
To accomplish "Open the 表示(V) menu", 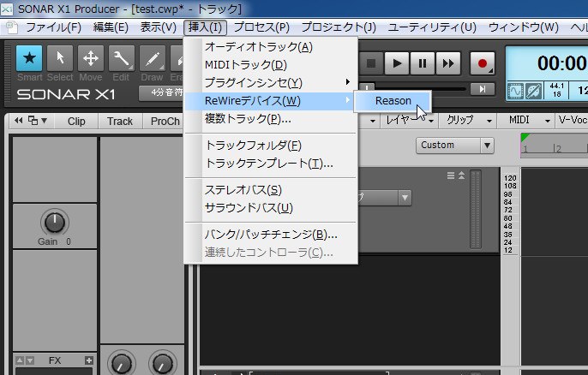I will point(159,27).
